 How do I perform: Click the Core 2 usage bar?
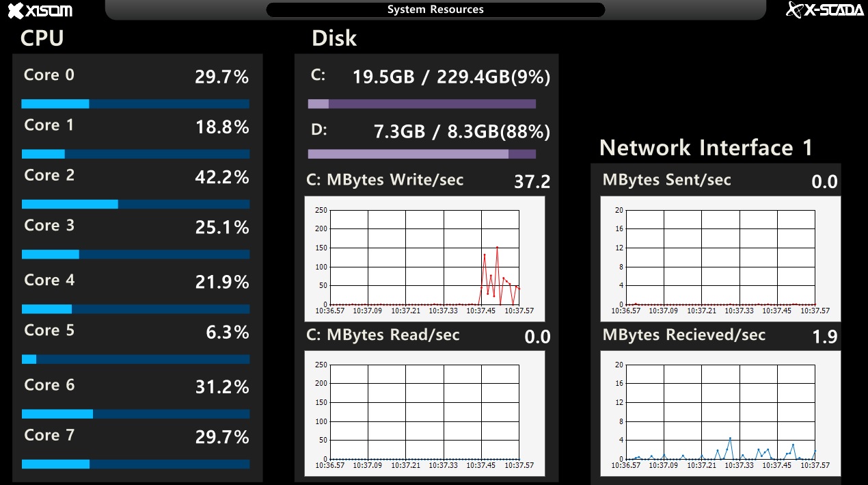135,204
